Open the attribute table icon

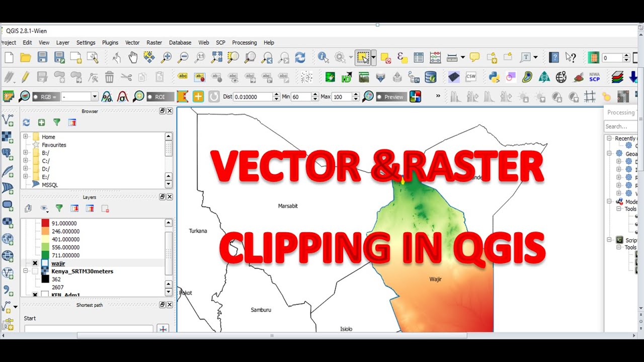419,57
